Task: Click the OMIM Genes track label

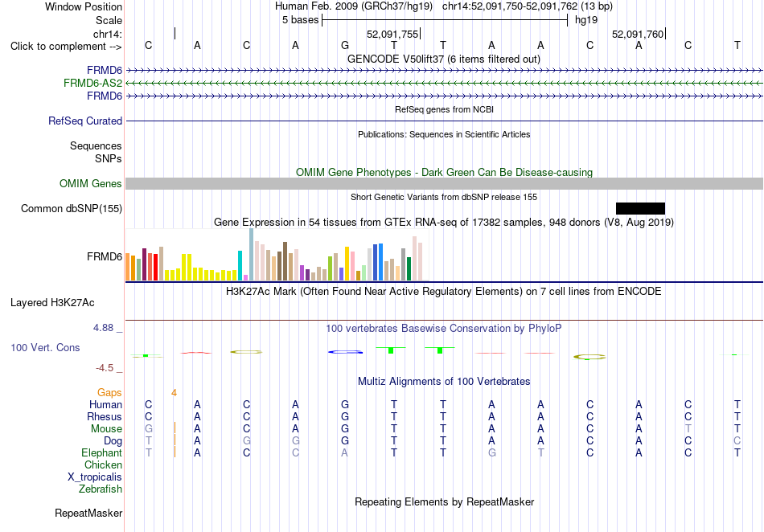Action: (x=91, y=183)
